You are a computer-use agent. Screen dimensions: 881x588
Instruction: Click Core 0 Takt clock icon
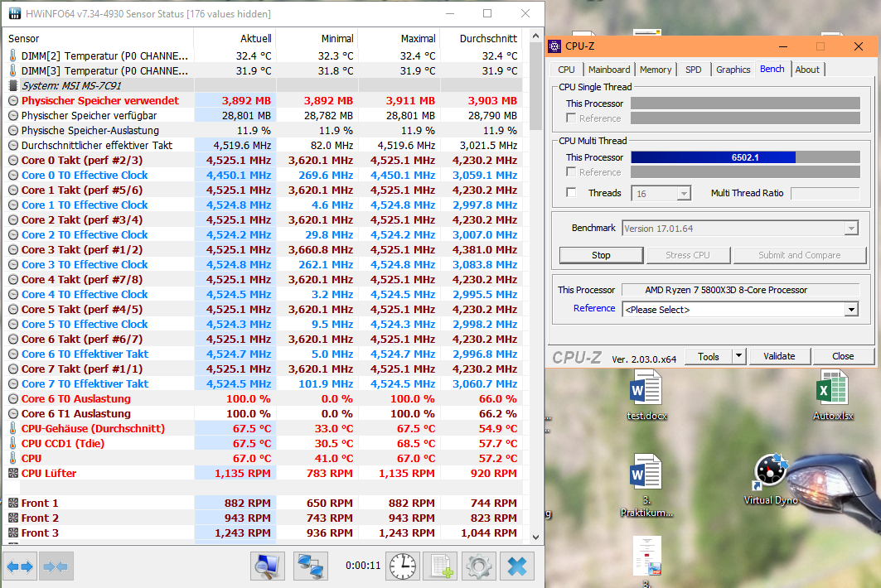(13, 160)
